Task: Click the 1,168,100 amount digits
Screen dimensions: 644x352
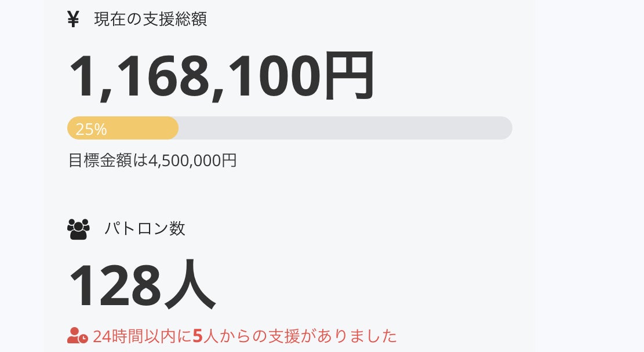Action: pos(194,77)
